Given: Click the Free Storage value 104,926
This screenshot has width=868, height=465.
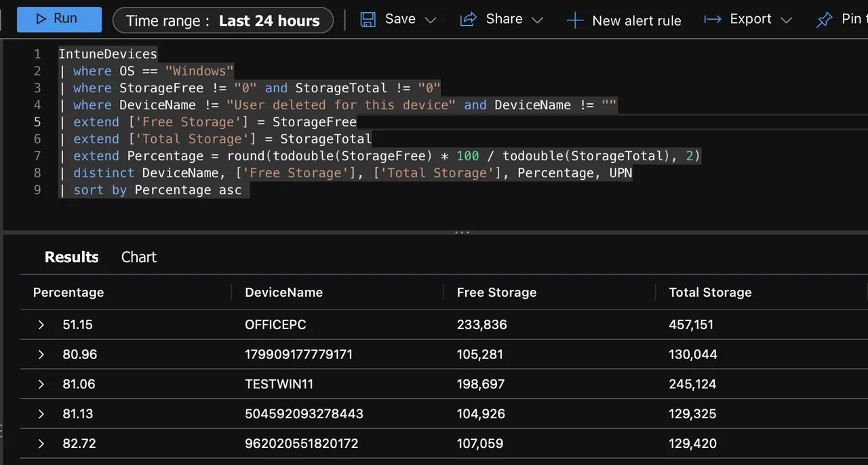Looking at the screenshot, I should coord(481,414).
